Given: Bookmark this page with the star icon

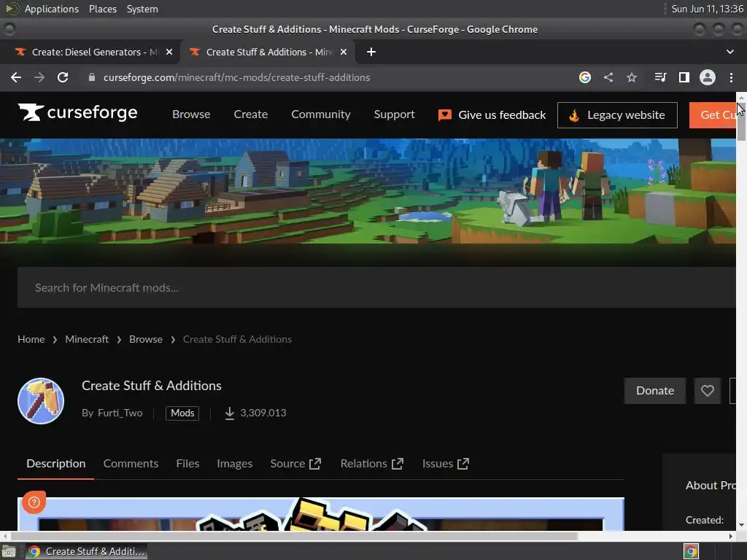Looking at the screenshot, I should click(x=632, y=77).
